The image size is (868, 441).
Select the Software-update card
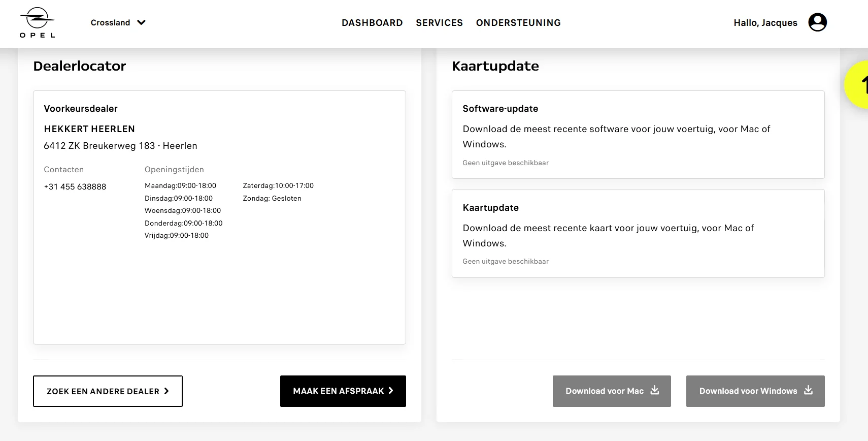[638, 135]
